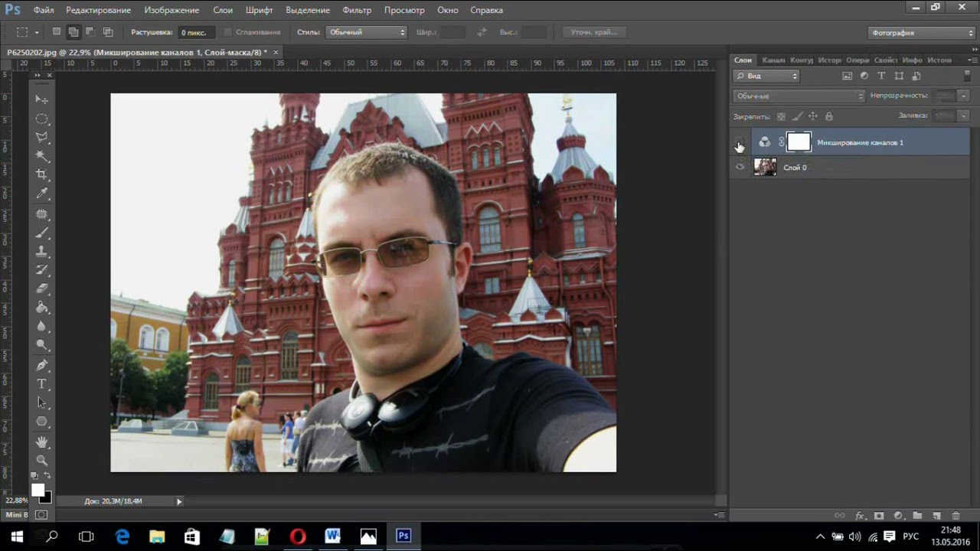The width and height of the screenshot is (980, 551).
Task: Create a new layer
Action: tap(936, 516)
